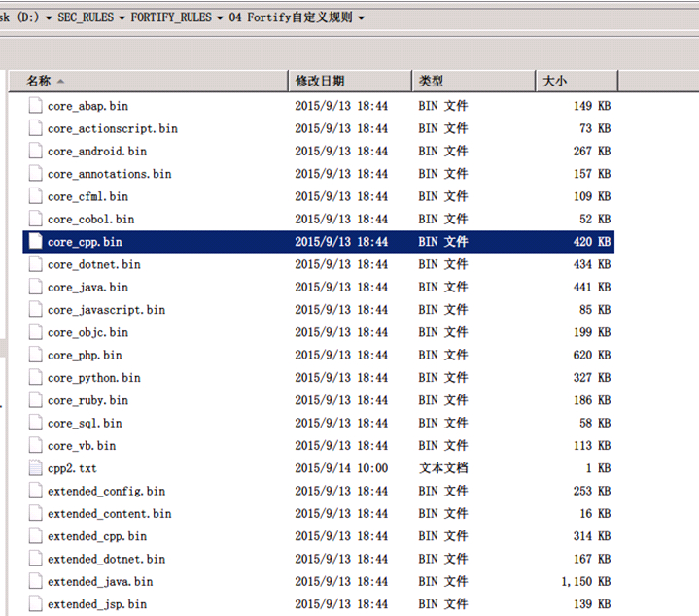This screenshot has height=616, width=699.
Task: Select the file name core_actionscript.bin
Action: point(113,128)
